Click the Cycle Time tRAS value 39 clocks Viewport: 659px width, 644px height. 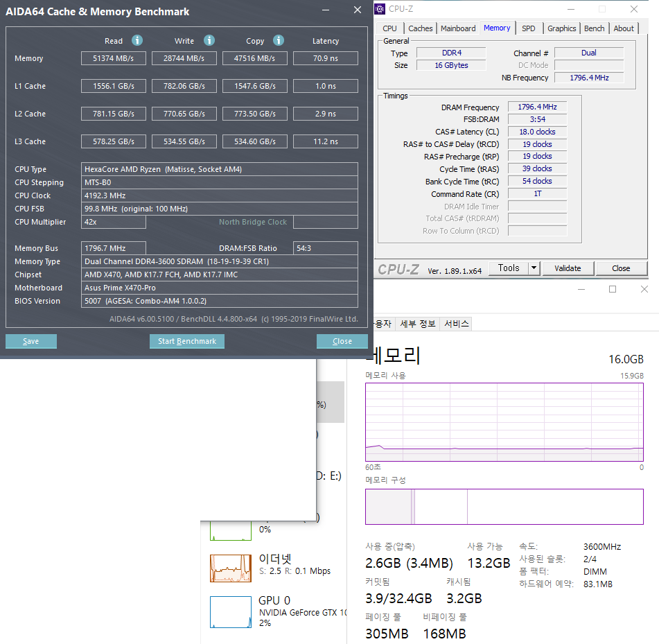click(538, 168)
